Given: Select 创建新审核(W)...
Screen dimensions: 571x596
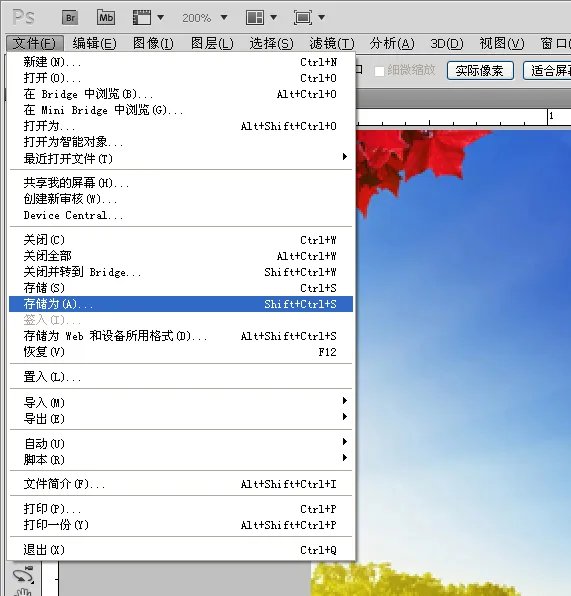Looking at the screenshot, I should (181, 199).
